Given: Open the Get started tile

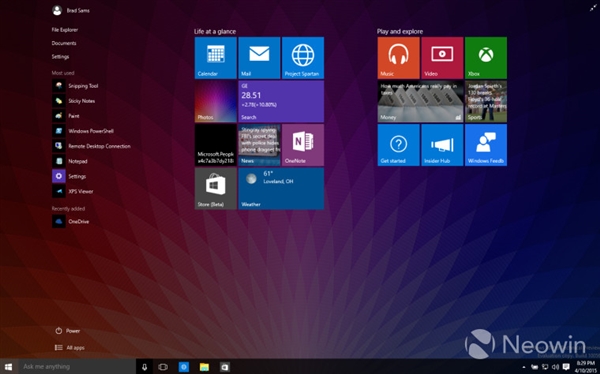Looking at the screenshot, I should (x=398, y=145).
